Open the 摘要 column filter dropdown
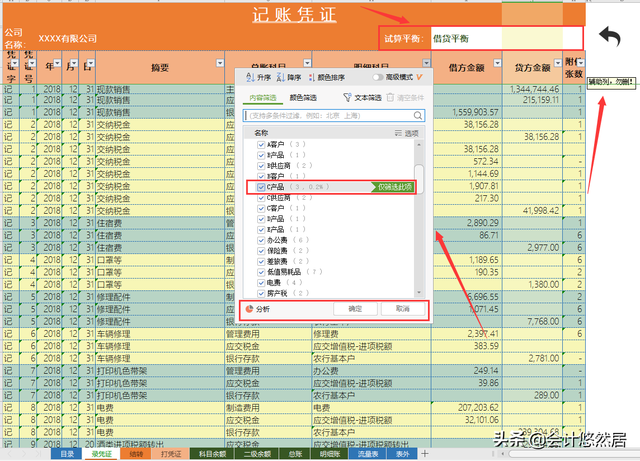 click(x=220, y=63)
